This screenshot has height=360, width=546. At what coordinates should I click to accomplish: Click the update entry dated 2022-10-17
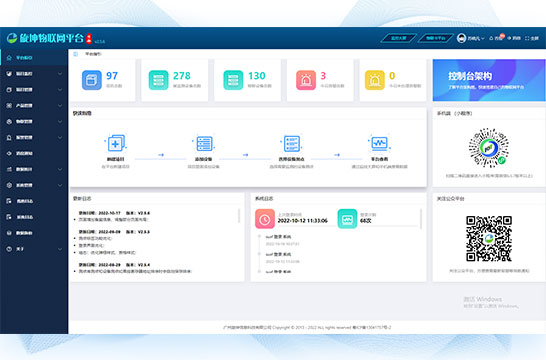pyautogui.click(x=114, y=213)
